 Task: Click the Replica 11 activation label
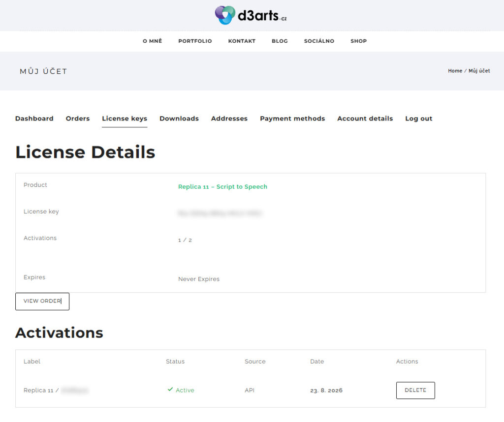point(56,390)
